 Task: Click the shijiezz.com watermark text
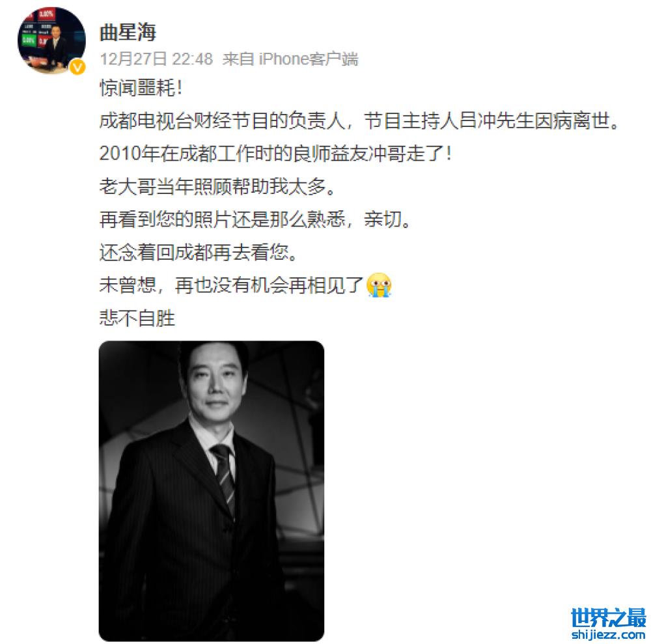point(608,634)
